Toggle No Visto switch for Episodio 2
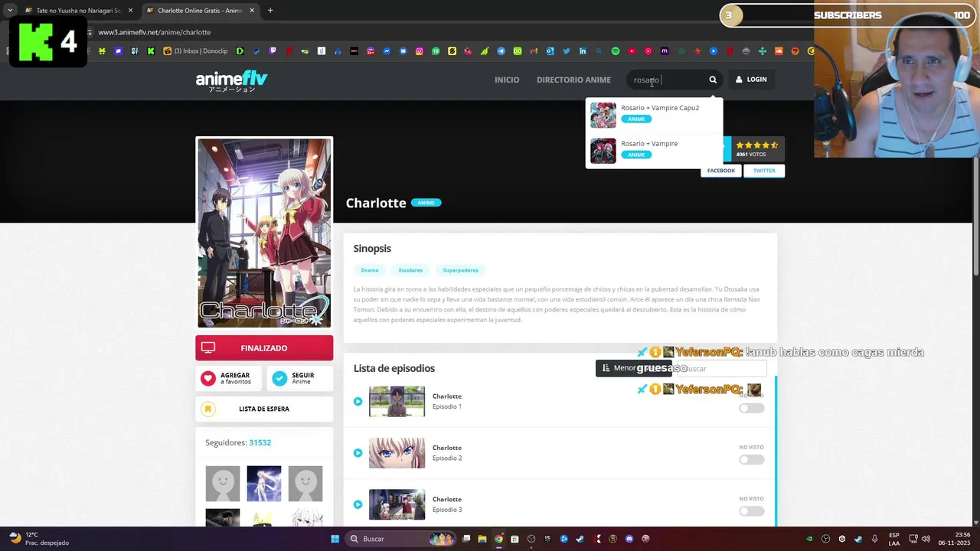The height and width of the screenshot is (551, 980). pos(751,459)
